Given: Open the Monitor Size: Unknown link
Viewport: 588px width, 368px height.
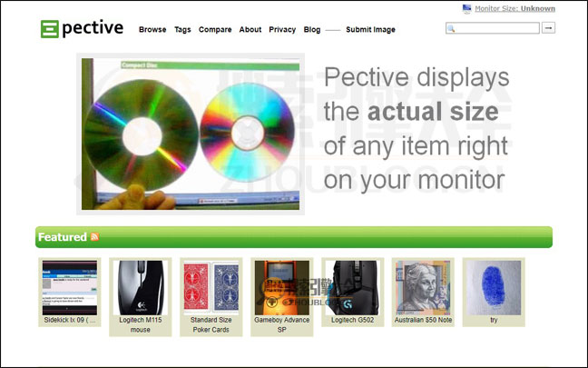Looking at the screenshot, I should pos(514,9).
